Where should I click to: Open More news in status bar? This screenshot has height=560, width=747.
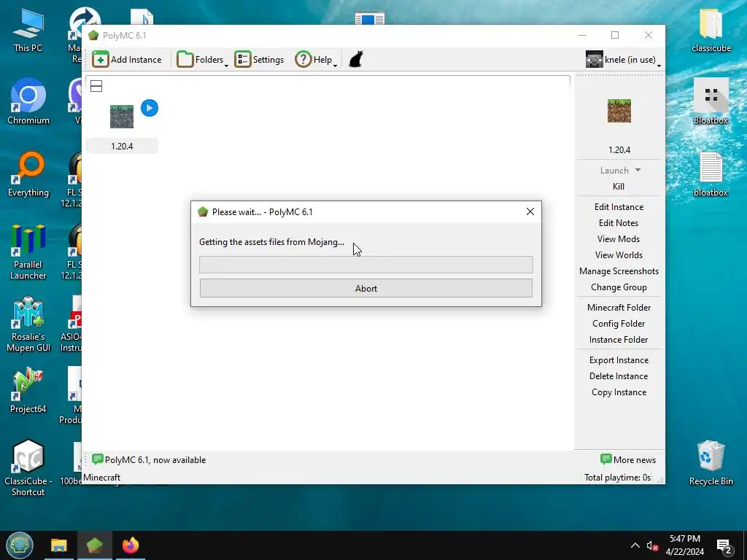628,460
